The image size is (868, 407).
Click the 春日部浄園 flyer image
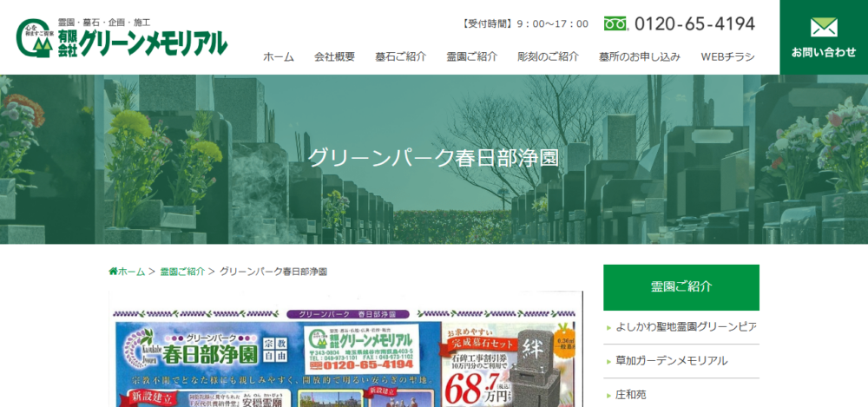tap(346, 349)
